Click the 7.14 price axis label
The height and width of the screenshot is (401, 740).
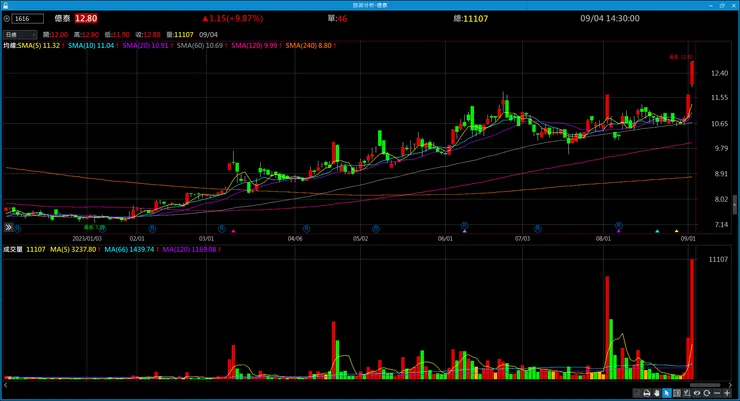[x=721, y=225]
